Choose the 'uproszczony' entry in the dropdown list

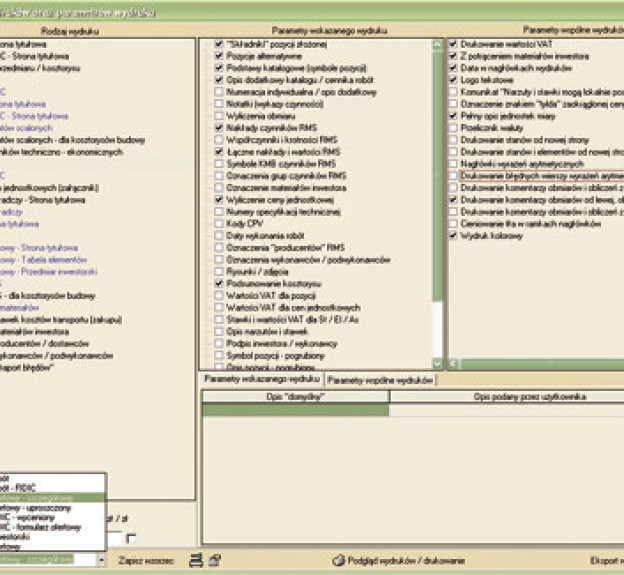tap(52, 508)
